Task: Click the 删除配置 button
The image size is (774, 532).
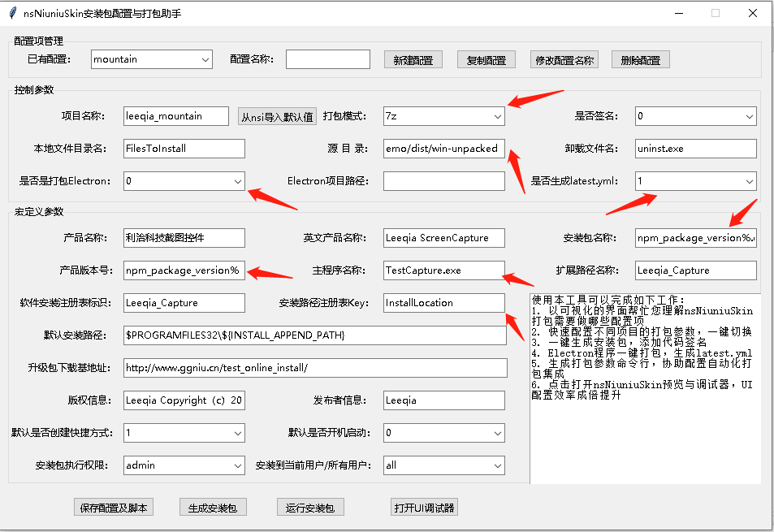Action: tap(640, 60)
